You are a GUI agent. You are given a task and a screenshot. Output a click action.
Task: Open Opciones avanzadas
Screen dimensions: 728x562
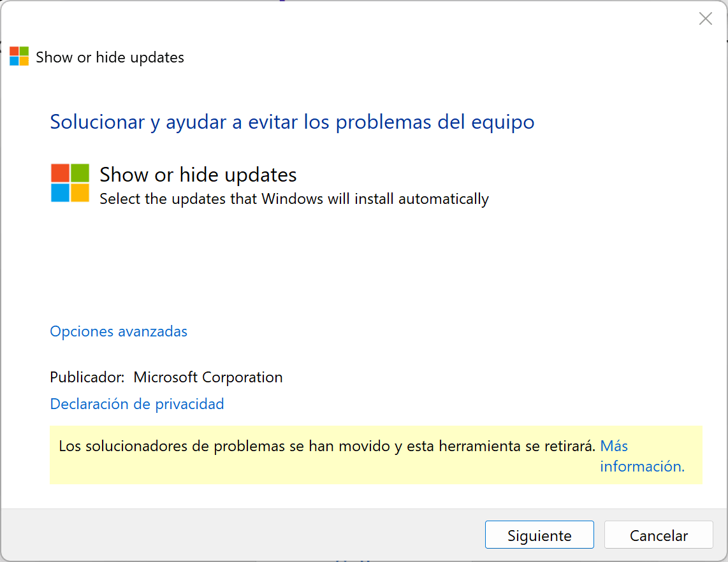[118, 331]
